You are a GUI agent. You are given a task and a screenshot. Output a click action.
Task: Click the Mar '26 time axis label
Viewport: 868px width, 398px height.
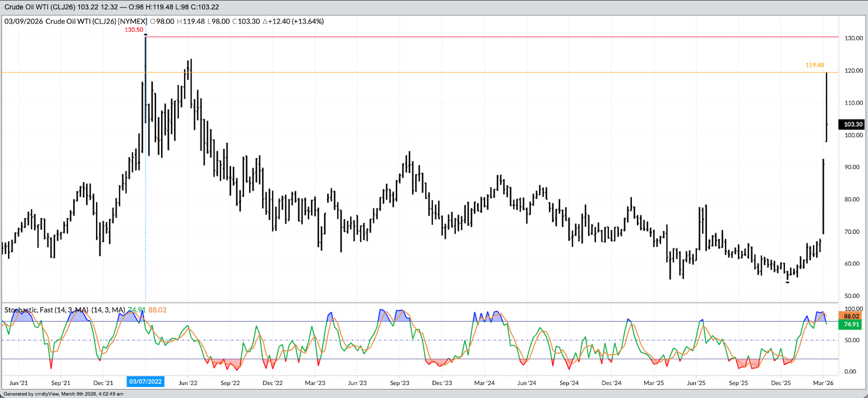(x=823, y=383)
